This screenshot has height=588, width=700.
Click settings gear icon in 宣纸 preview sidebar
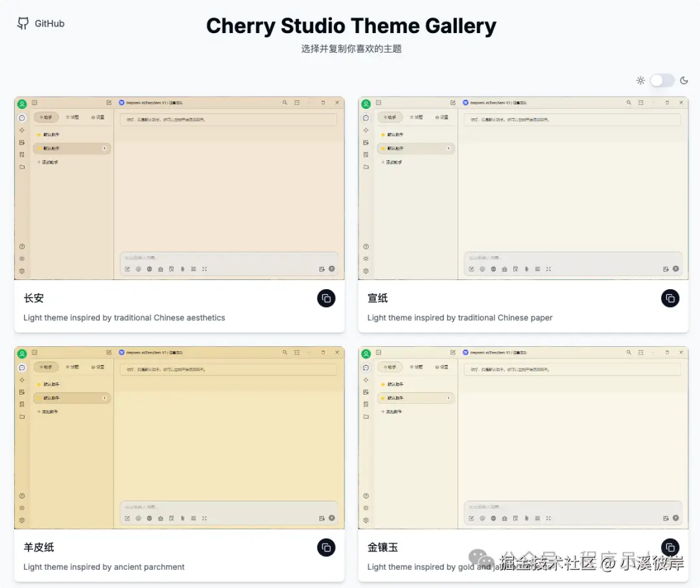[x=366, y=271]
